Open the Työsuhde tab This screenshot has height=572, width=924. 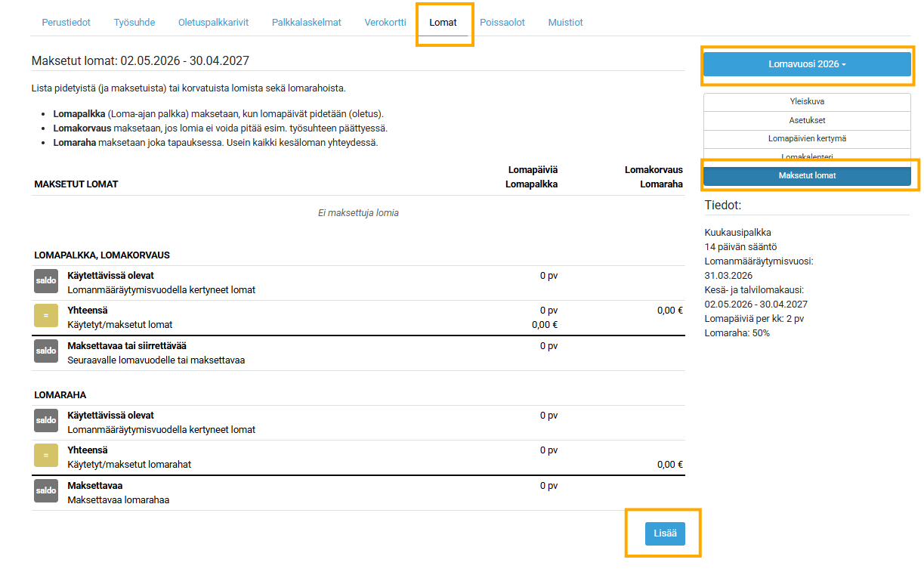coord(134,23)
